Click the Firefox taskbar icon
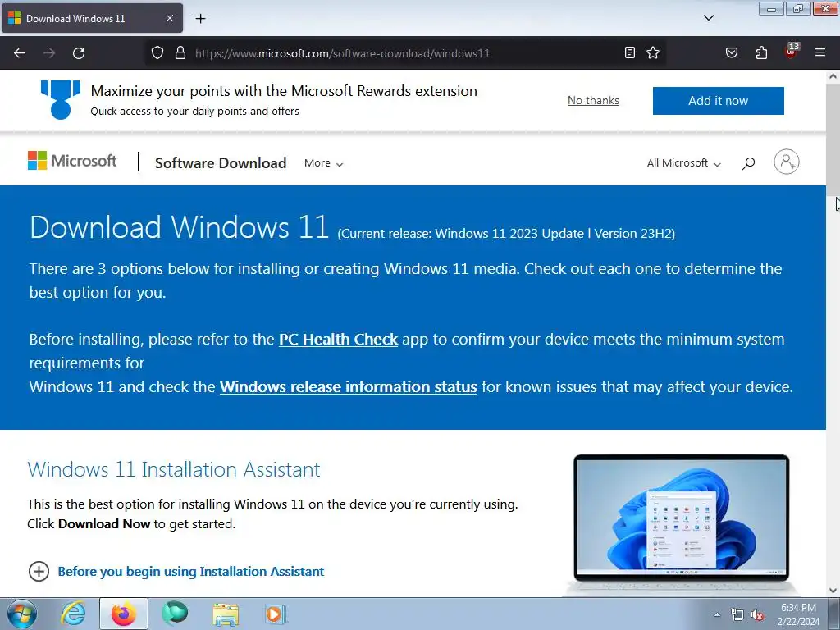 click(123, 614)
